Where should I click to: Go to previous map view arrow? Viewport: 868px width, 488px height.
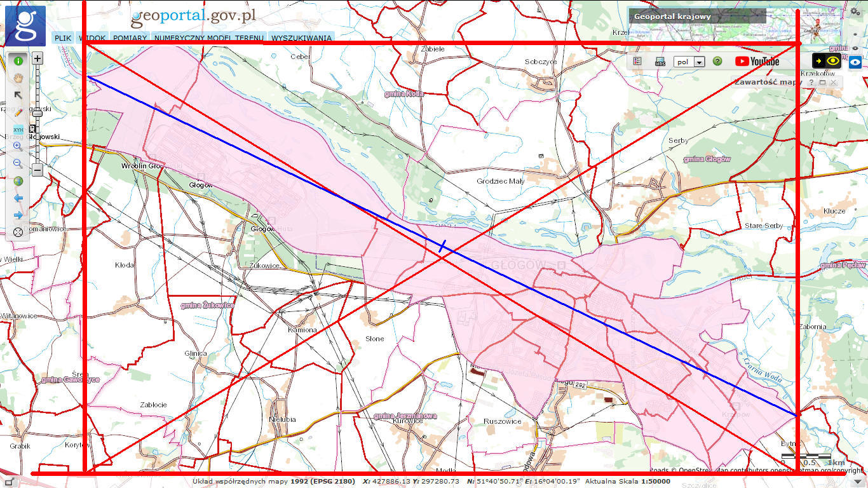[x=18, y=198]
